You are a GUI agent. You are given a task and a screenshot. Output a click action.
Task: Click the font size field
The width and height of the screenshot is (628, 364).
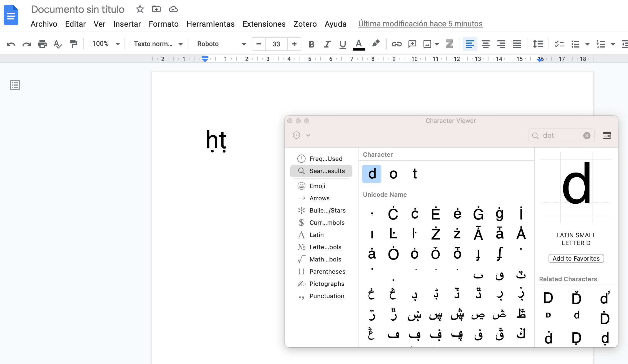[276, 44]
